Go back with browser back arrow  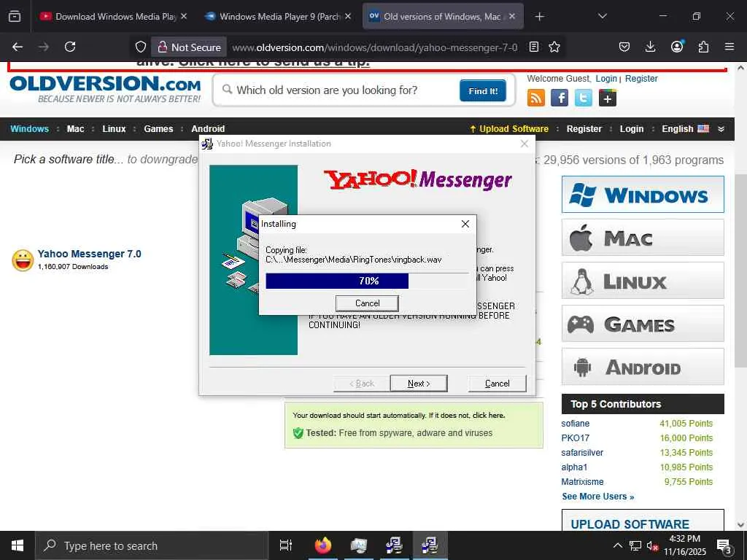pyautogui.click(x=18, y=47)
